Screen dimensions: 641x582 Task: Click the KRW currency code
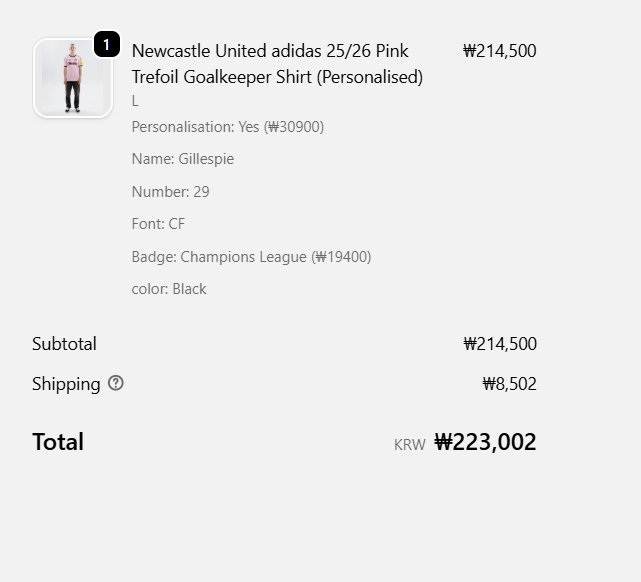[409, 445]
